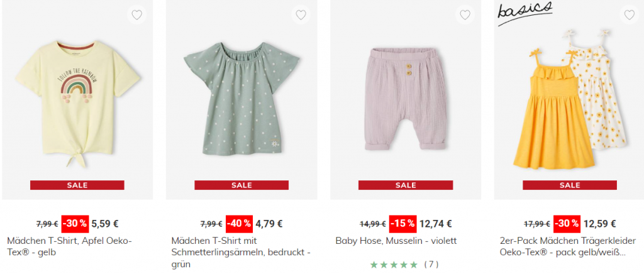Favorite the yellow rainbow T-shirt with heart icon
This screenshot has height=274, width=644.
point(136,15)
